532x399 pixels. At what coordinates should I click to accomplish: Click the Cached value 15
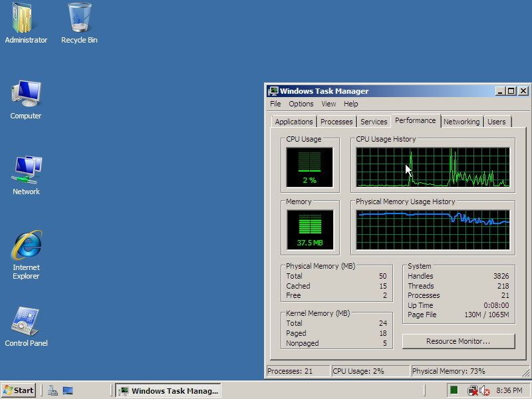[383, 286]
